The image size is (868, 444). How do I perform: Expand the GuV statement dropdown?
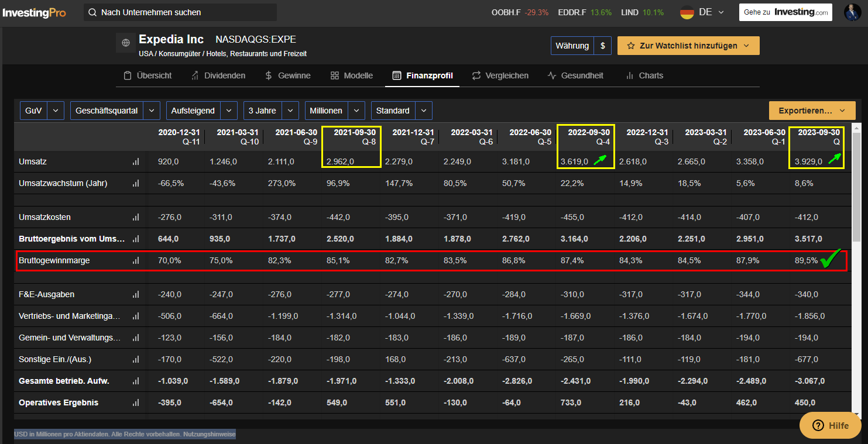tap(56, 111)
